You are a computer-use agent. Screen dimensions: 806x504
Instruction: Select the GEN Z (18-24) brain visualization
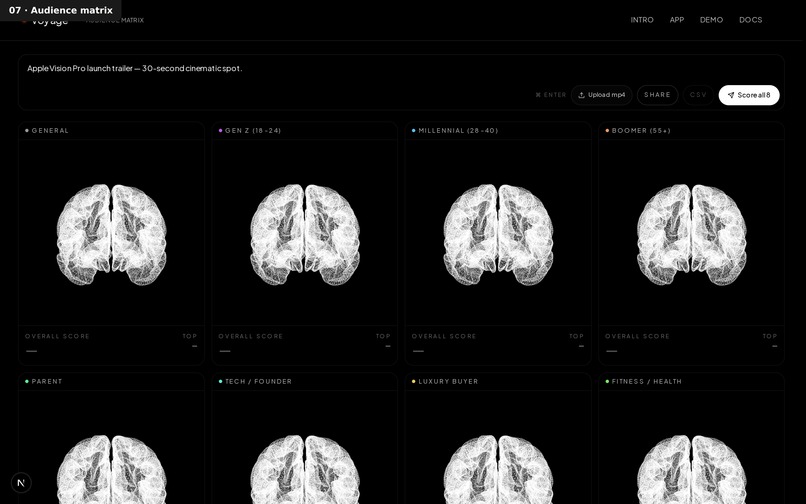pos(305,235)
